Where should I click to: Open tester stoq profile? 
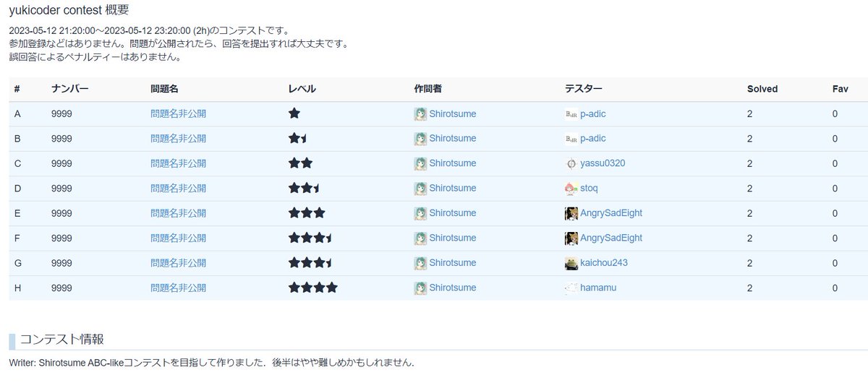(x=589, y=189)
